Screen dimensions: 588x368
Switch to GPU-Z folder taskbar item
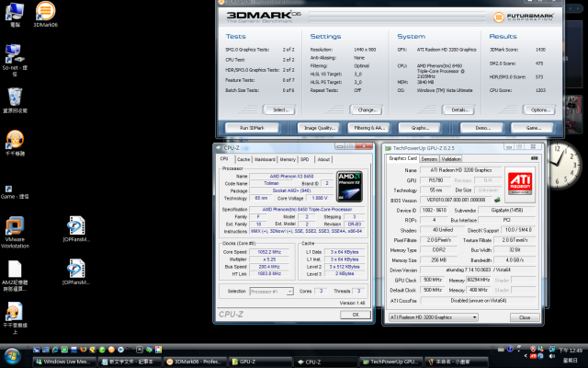pos(261,362)
